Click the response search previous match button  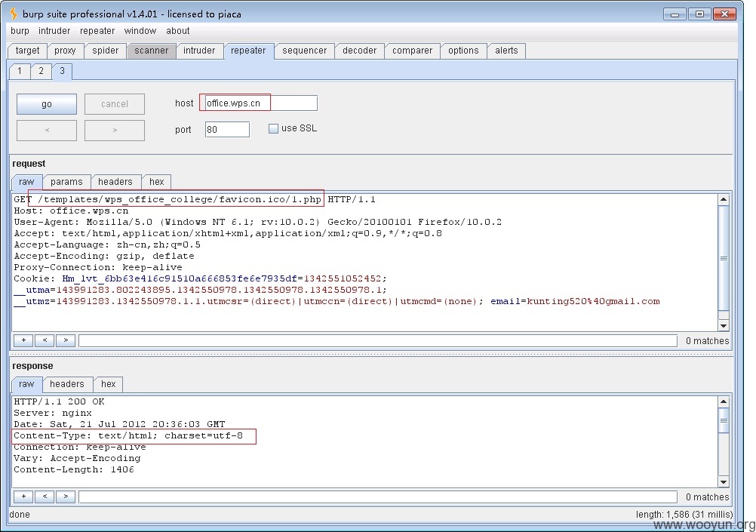pyautogui.click(x=45, y=497)
